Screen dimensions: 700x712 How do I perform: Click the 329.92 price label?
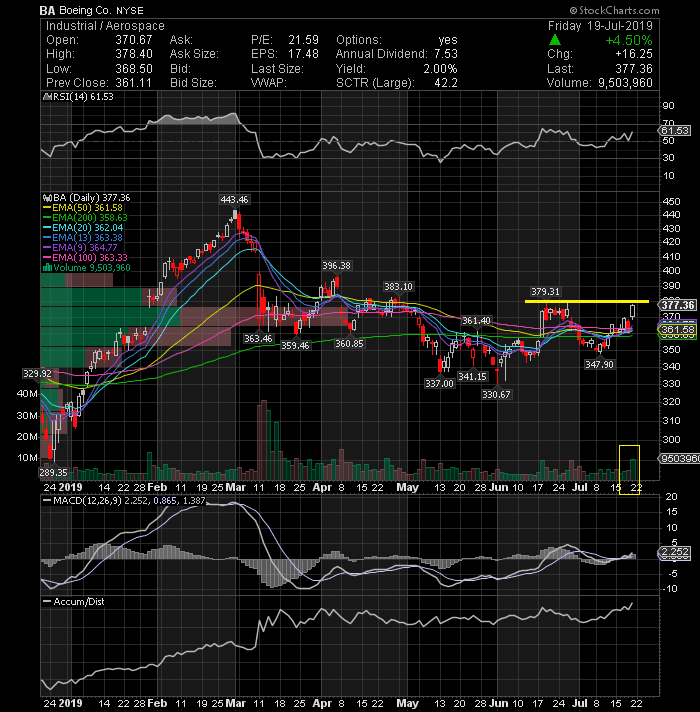[x=38, y=373]
